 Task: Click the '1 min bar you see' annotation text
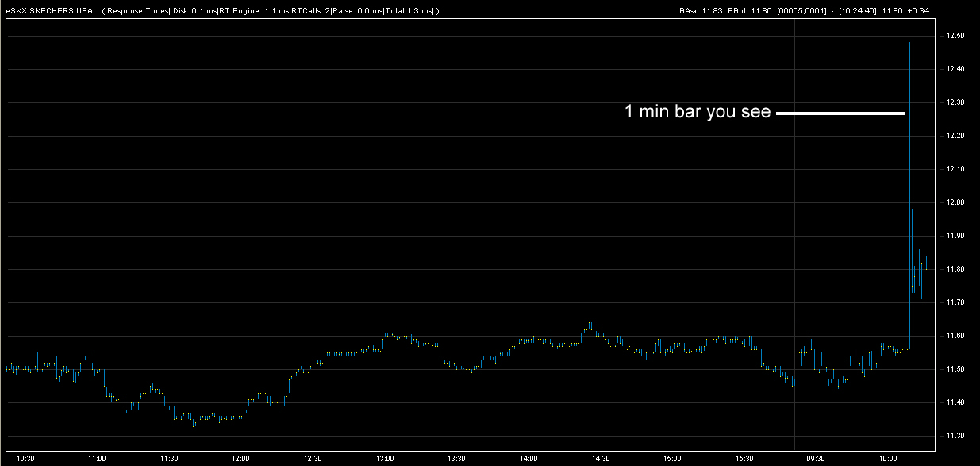point(698,112)
